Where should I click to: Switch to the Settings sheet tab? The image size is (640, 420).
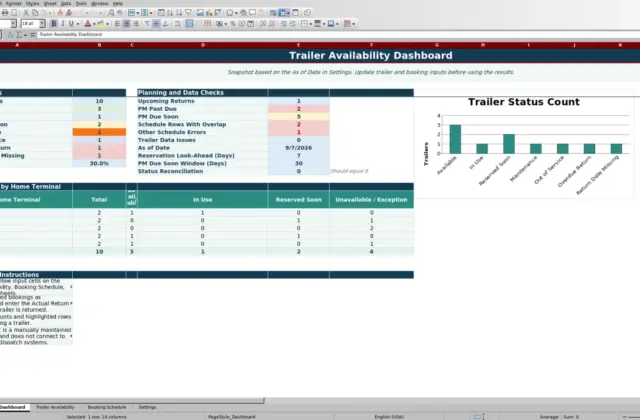pos(147,407)
